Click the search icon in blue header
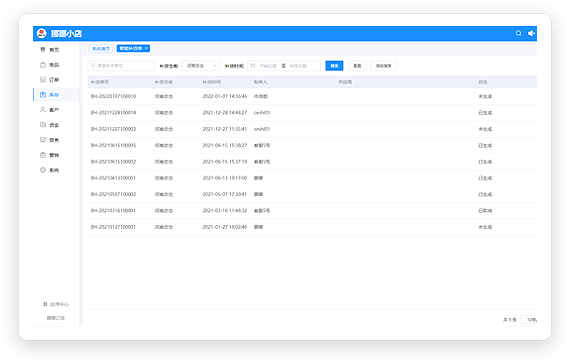The width and height of the screenshot is (570, 364). pyautogui.click(x=518, y=33)
